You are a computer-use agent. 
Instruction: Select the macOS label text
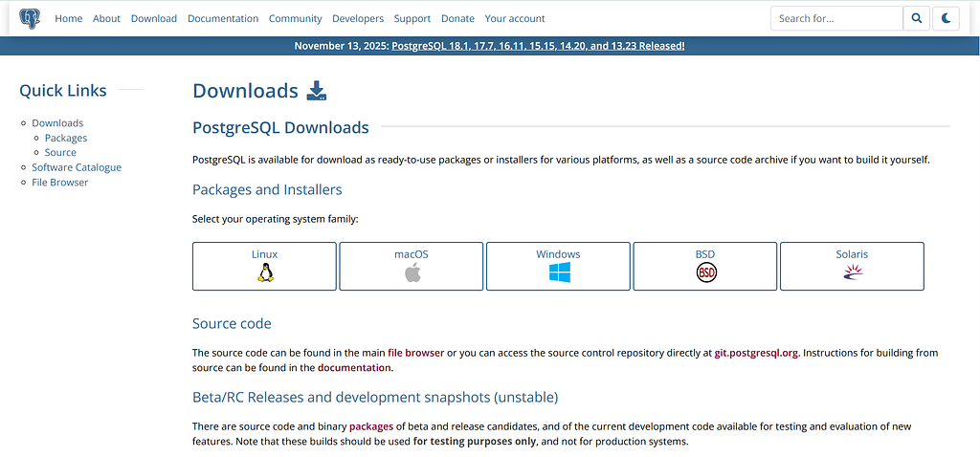coord(412,254)
